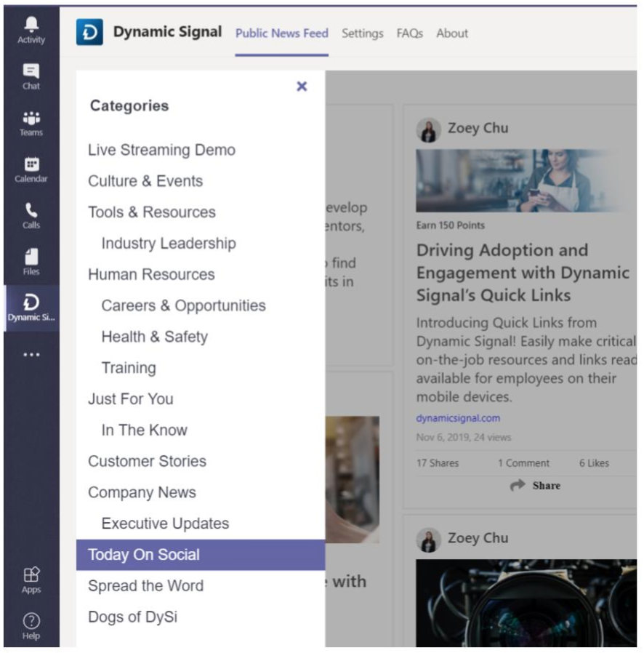644x653 pixels.
Task: Switch to the Settings tab
Action: pyautogui.click(x=363, y=33)
